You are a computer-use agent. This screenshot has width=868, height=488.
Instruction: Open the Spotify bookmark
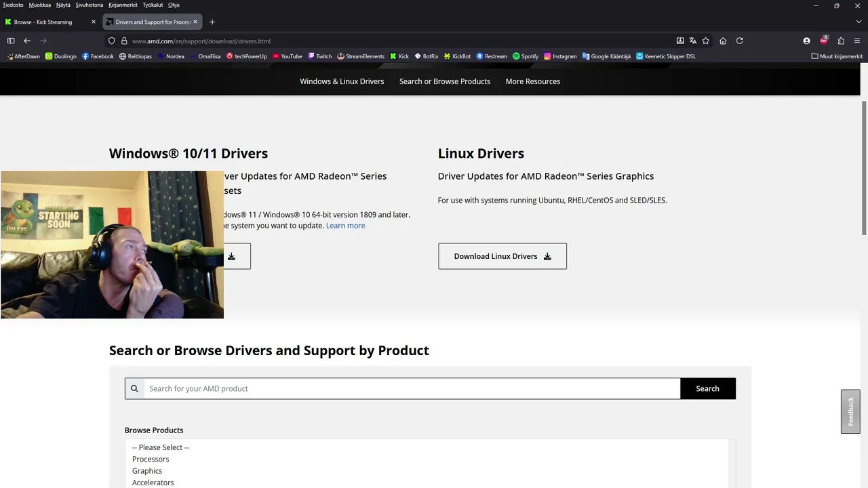coord(526,56)
